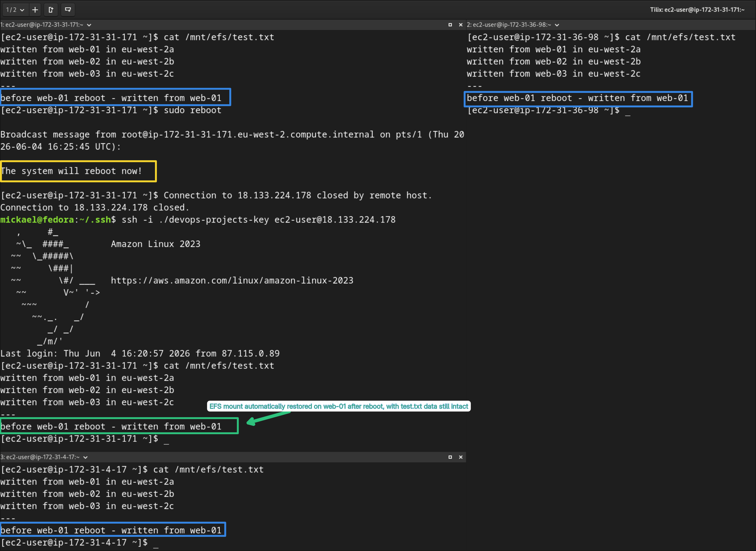The height and width of the screenshot is (551, 756).
Task: Click the Tilix window title text
Action: click(697, 10)
